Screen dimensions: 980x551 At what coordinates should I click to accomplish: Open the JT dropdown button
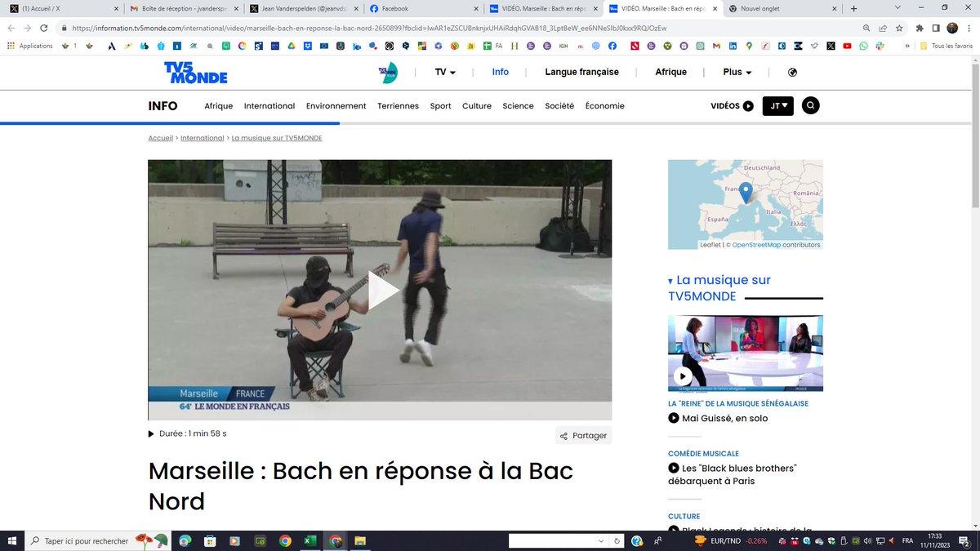(777, 106)
